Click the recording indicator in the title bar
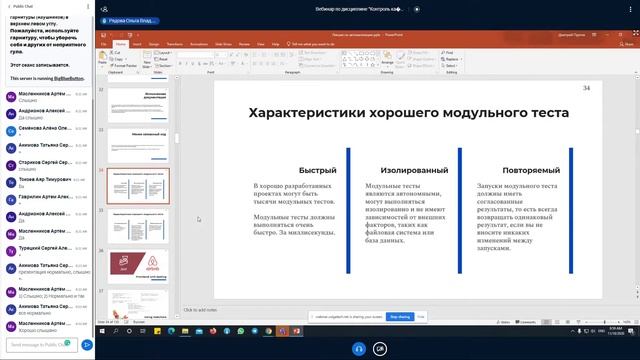The width and height of the screenshot is (640, 360). [417, 9]
